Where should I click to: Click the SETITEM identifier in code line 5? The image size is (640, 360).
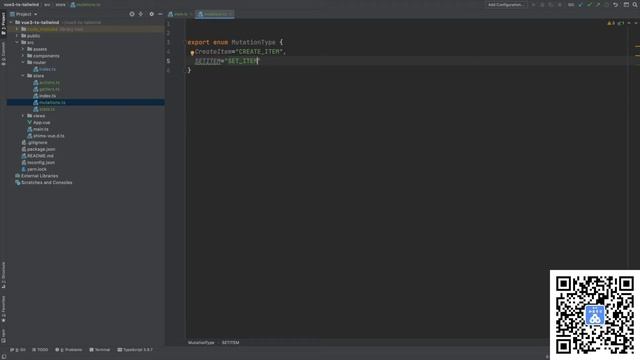(x=208, y=61)
